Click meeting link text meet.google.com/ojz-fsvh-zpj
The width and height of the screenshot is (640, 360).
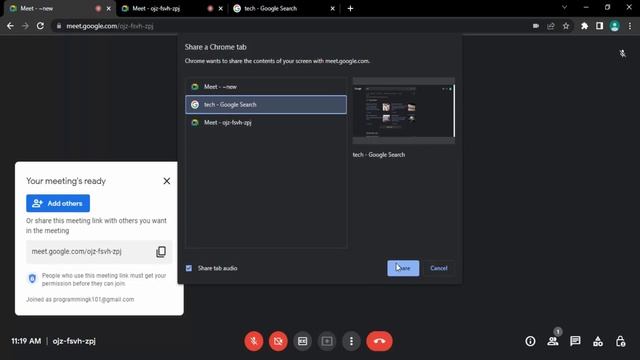click(x=77, y=251)
